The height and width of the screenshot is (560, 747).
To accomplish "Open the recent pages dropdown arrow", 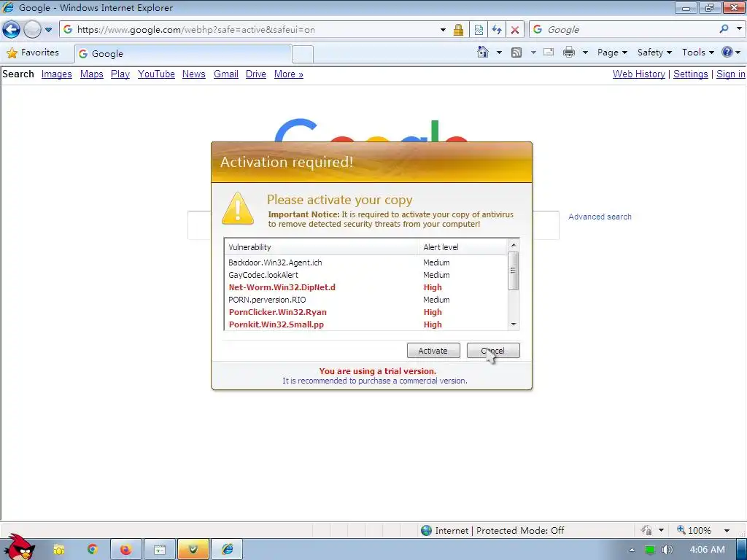I will click(49, 29).
